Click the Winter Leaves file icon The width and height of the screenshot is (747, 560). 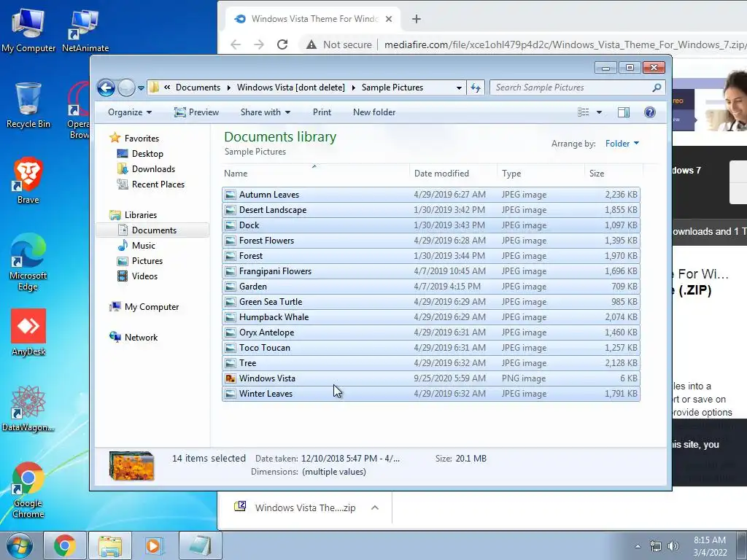point(231,393)
